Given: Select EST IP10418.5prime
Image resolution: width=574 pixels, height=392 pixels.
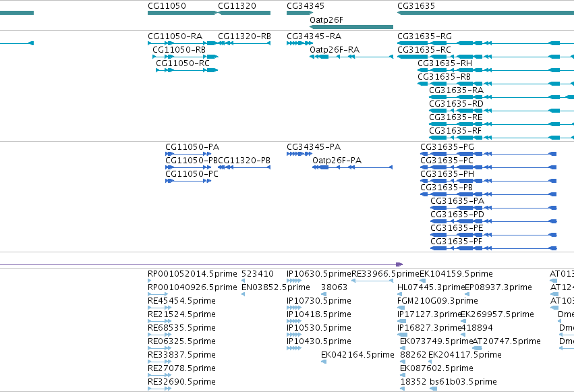Looking at the screenshot, I should pos(319,315).
